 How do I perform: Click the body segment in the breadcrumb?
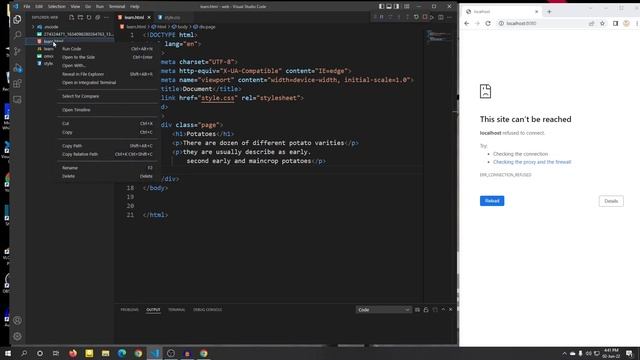point(182,27)
